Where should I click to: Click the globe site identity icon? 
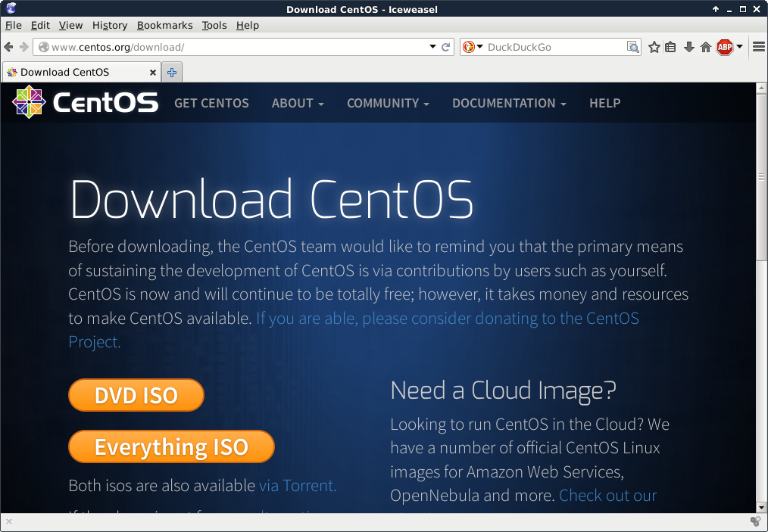click(x=44, y=47)
